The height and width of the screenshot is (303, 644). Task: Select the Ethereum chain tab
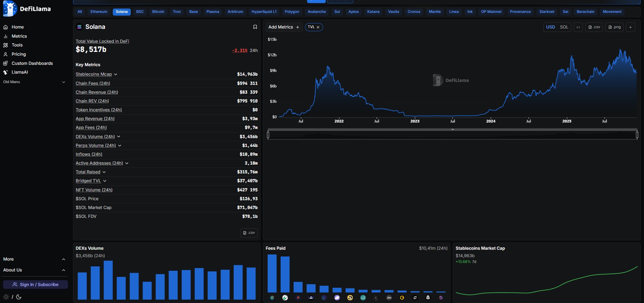pos(99,12)
